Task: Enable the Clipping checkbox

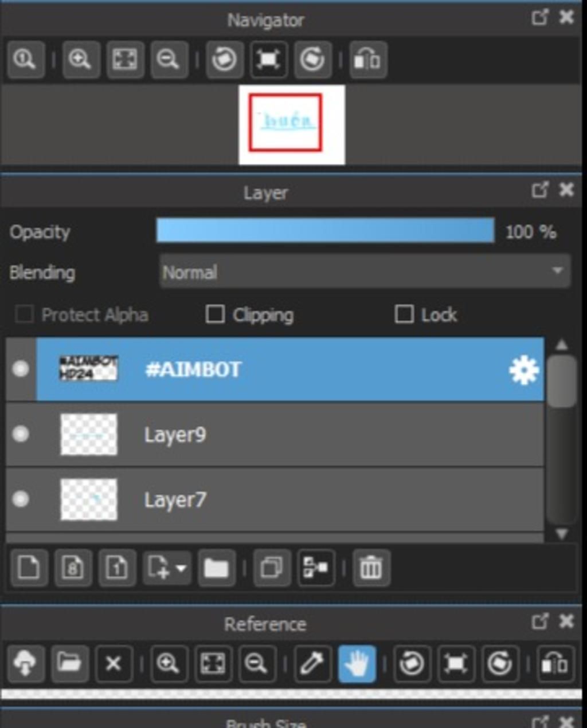Action: (215, 314)
